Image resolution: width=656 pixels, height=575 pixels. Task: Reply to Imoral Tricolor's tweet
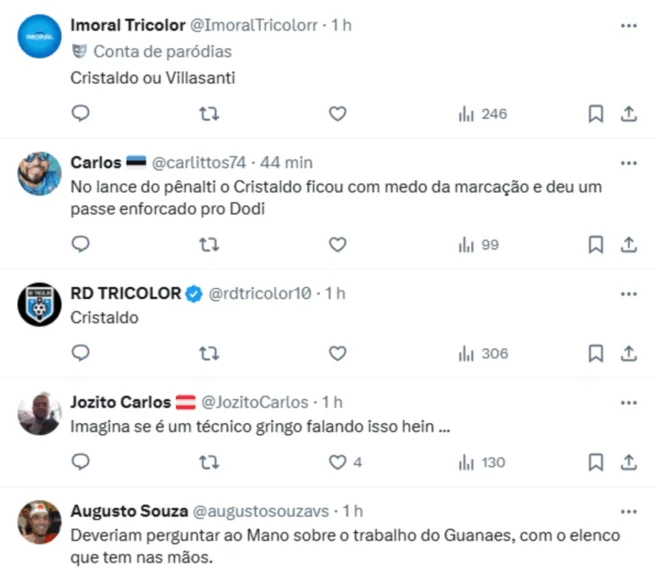[x=82, y=114]
